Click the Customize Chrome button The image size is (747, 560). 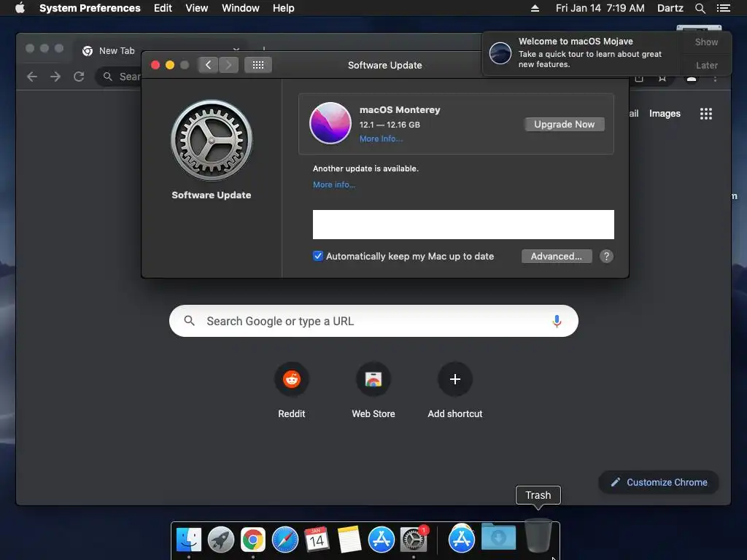(659, 483)
